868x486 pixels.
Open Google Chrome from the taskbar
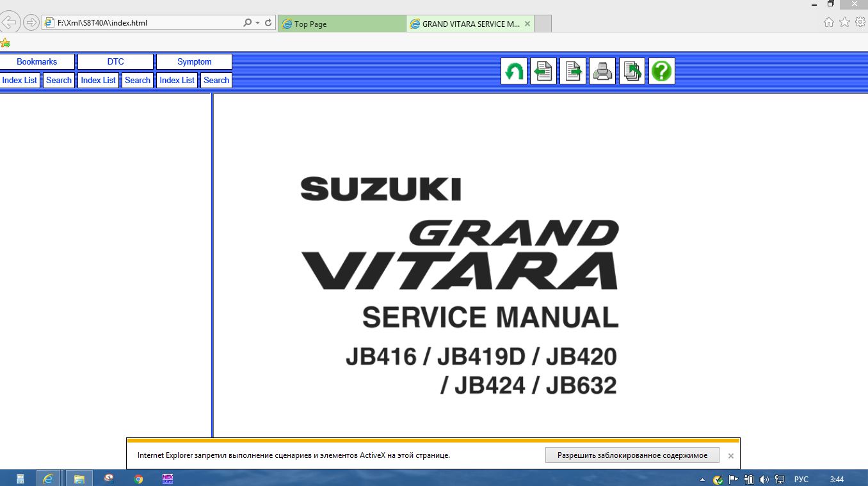click(138, 478)
